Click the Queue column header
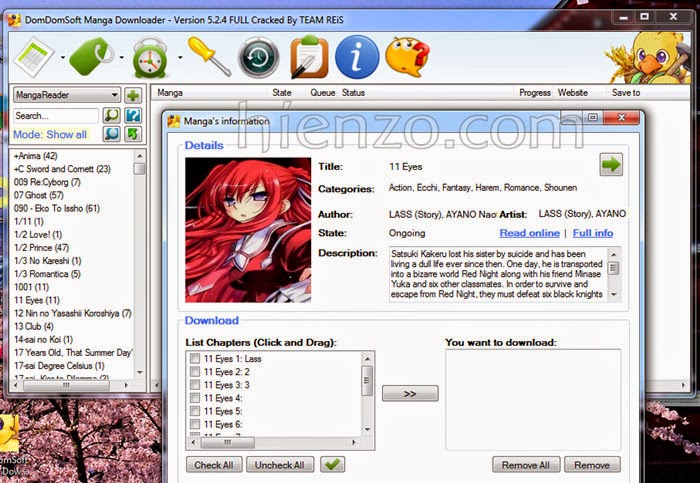The image size is (700, 483). (x=322, y=93)
